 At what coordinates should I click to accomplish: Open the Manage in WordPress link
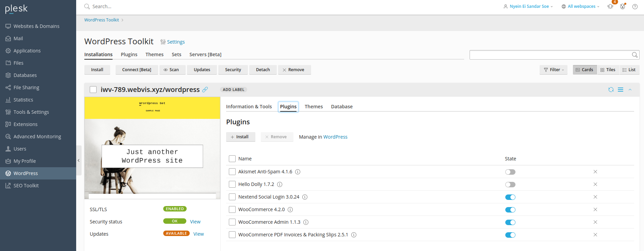(x=335, y=137)
